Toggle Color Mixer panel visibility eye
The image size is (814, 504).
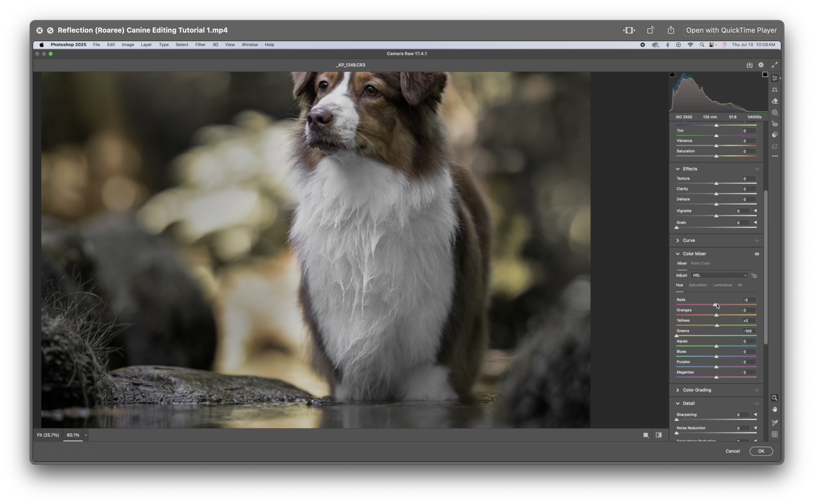757,254
